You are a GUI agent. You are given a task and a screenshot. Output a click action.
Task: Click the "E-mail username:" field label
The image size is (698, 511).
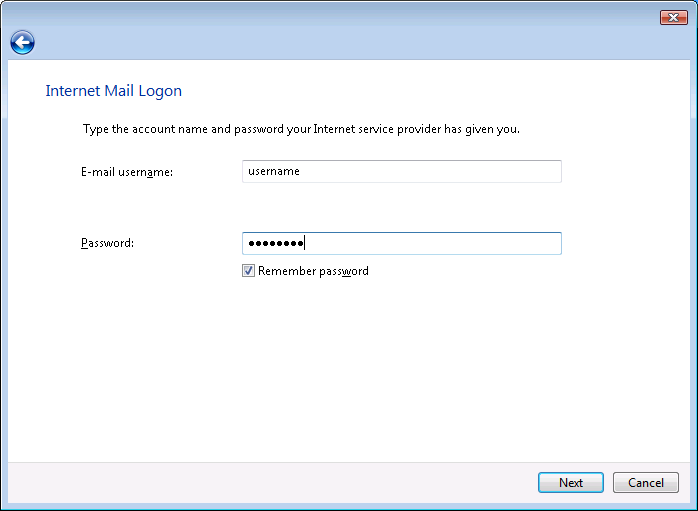(127, 172)
